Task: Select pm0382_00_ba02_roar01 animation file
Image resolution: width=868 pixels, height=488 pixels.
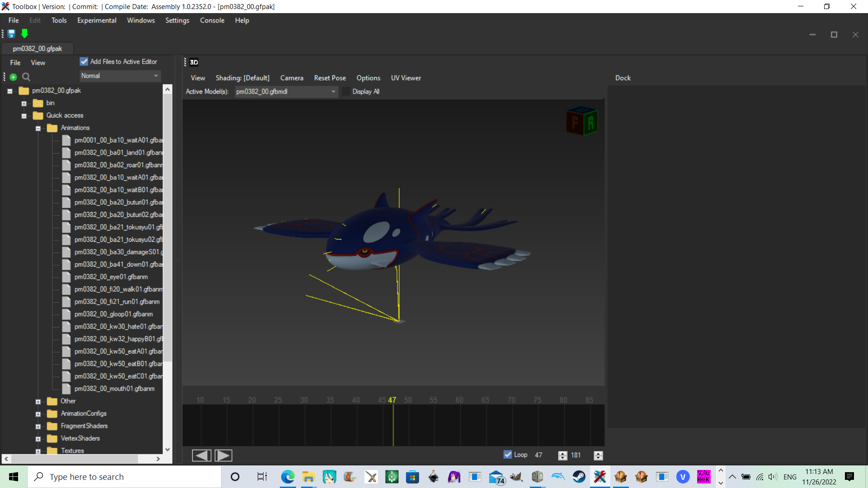Action: pos(118,165)
